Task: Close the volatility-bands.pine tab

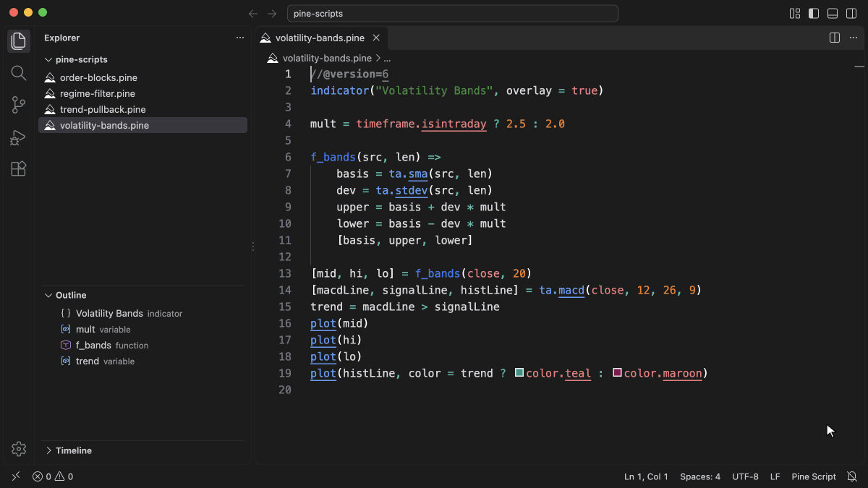Action: [376, 38]
